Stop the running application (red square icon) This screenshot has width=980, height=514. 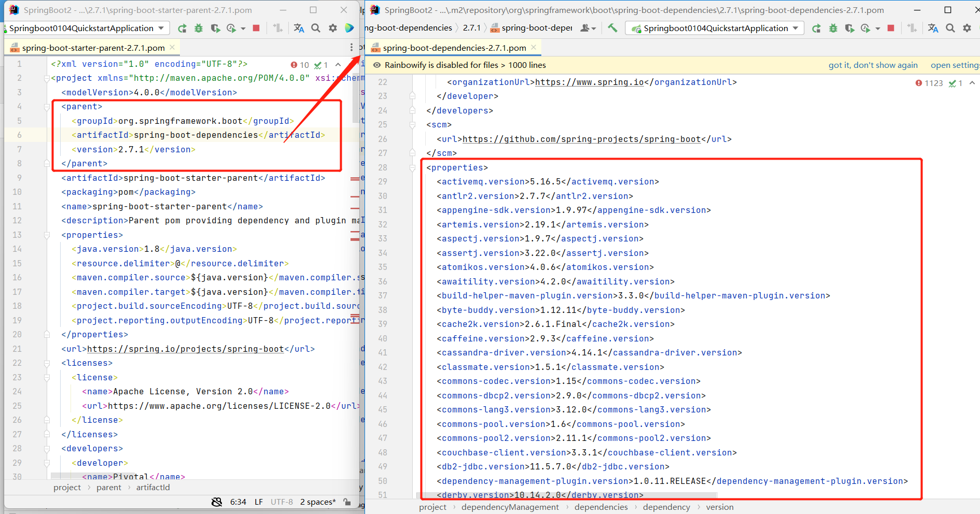891,28
